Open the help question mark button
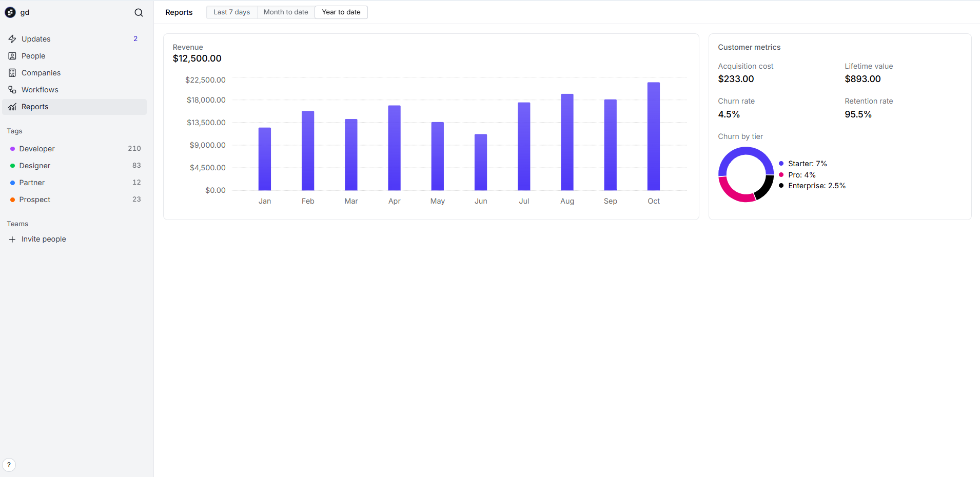Screen dimensions: 980x477 (9, 465)
